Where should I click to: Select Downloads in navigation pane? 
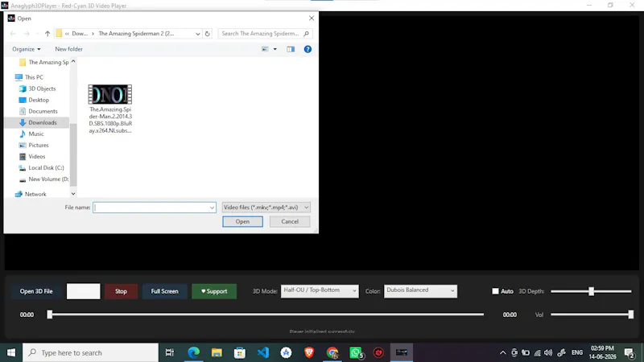[x=37, y=123]
